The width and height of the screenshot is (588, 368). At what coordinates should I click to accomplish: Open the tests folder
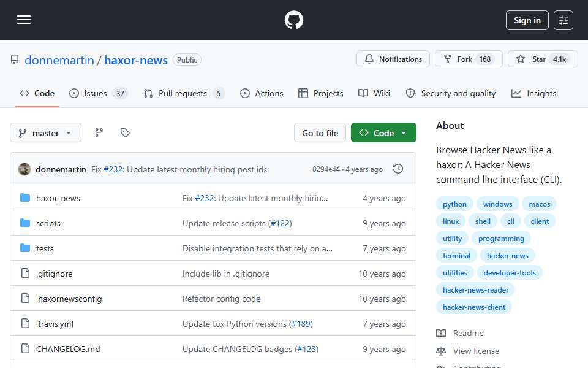[45, 248]
